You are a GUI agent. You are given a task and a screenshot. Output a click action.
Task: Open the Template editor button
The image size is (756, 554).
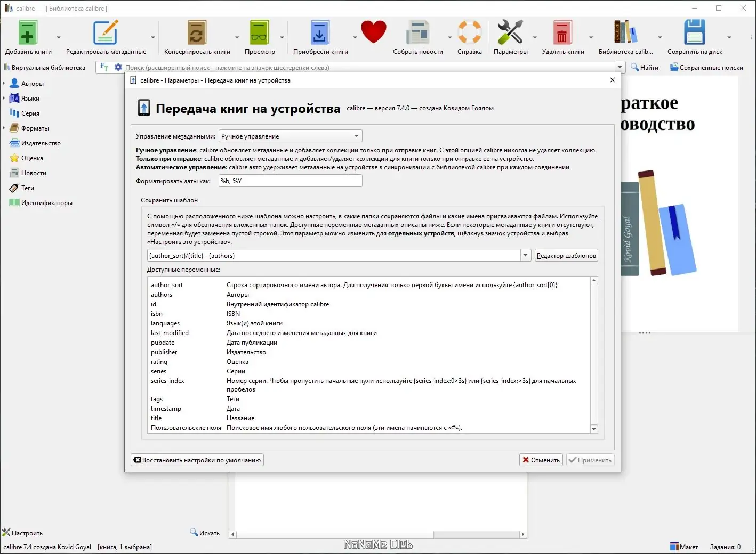(566, 256)
